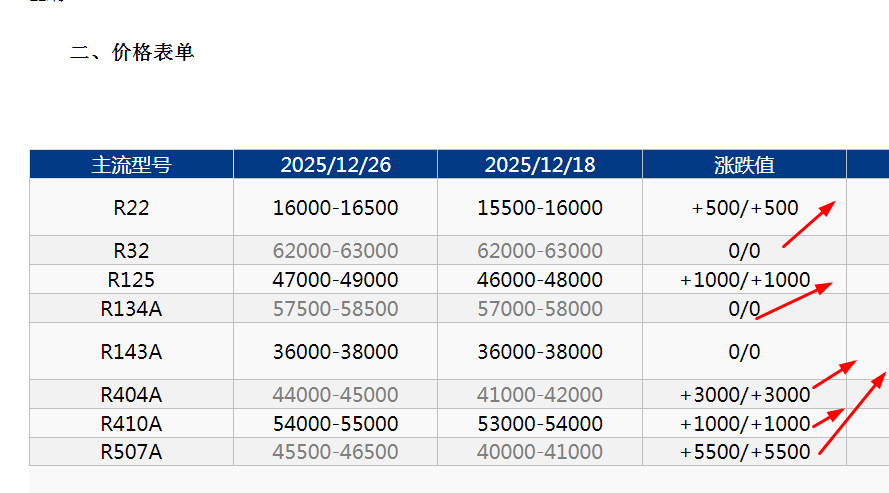Click the red arrow beside R404A +3000/+3000
This screenshot has width=889, height=493.
click(x=834, y=374)
